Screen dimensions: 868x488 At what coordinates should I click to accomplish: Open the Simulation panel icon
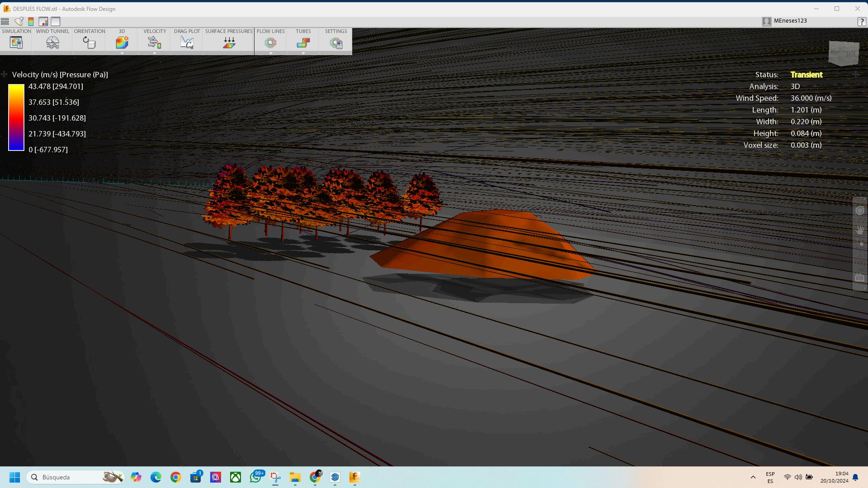pos(16,42)
